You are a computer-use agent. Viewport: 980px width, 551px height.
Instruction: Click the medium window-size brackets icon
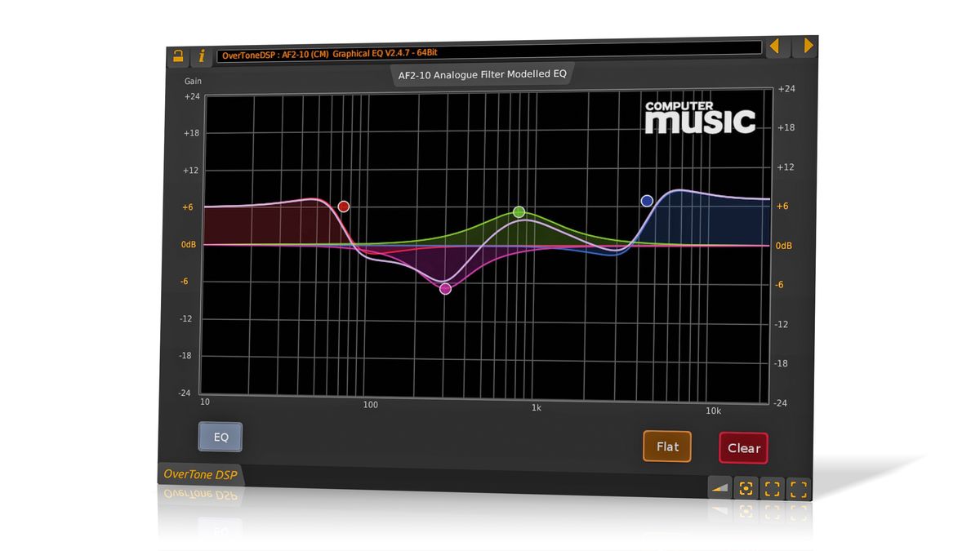point(772,487)
